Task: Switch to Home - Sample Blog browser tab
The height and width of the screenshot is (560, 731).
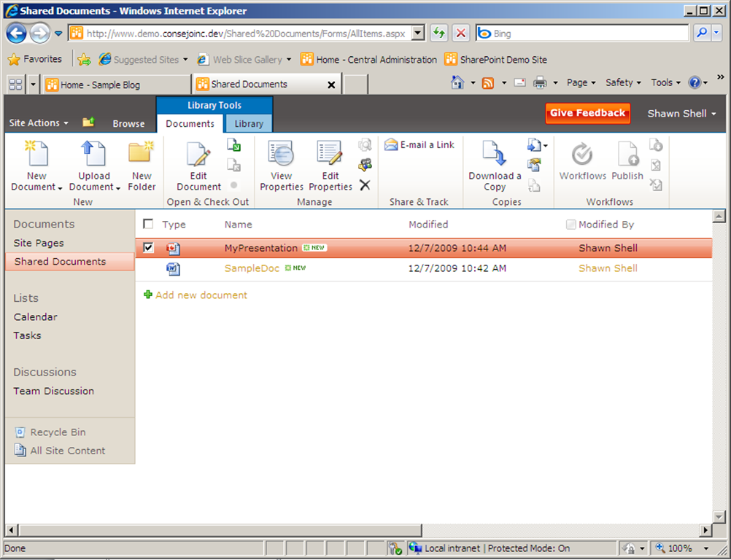Action: coord(116,85)
